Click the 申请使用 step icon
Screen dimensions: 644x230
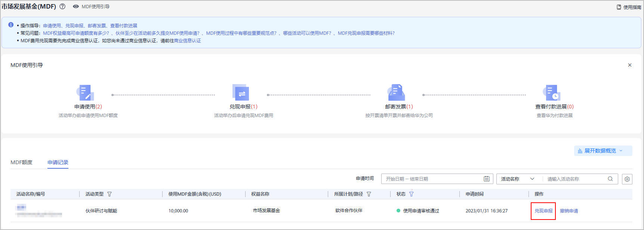(x=85, y=93)
